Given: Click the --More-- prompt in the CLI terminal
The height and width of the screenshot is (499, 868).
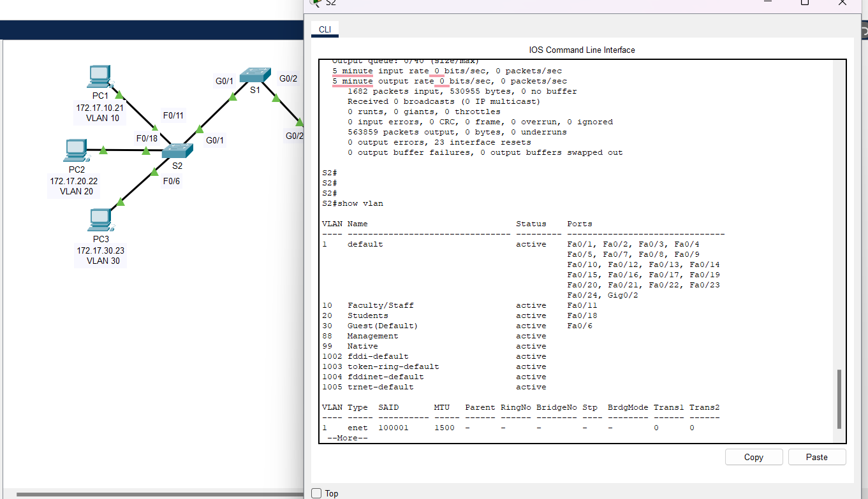Looking at the screenshot, I should (347, 438).
